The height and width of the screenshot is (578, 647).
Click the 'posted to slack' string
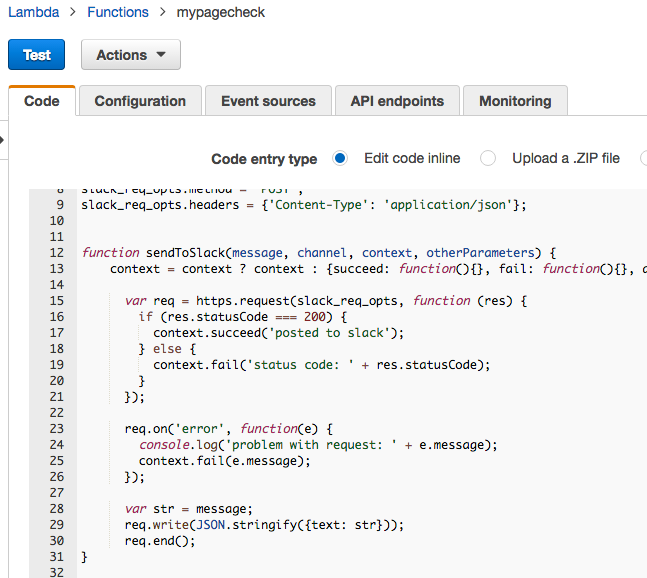pyautogui.click(x=329, y=333)
